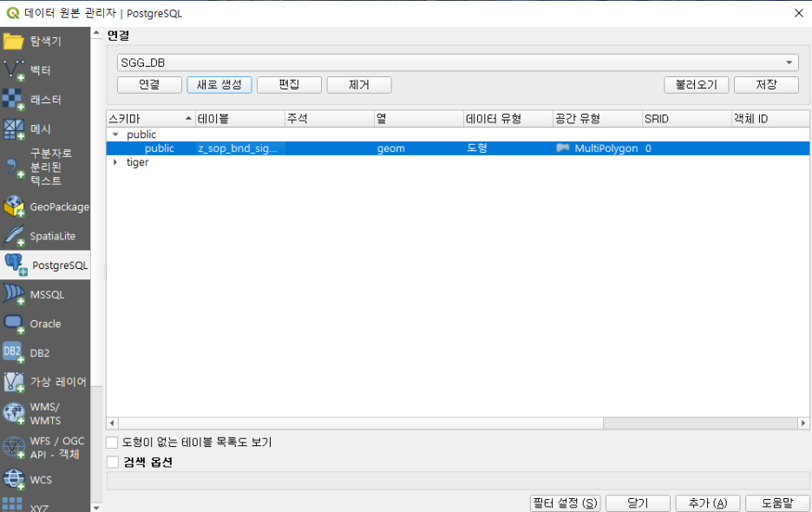Select the MSSQL source icon
The width and height of the screenshot is (812, 512).
pos(14,294)
